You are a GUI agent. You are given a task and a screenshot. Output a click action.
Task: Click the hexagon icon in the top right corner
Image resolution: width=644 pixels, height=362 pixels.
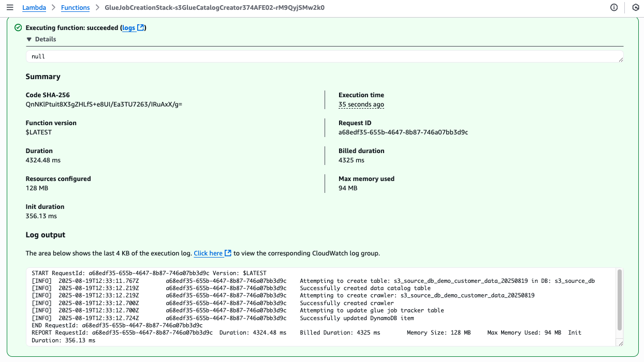click(x=635, y=8)
